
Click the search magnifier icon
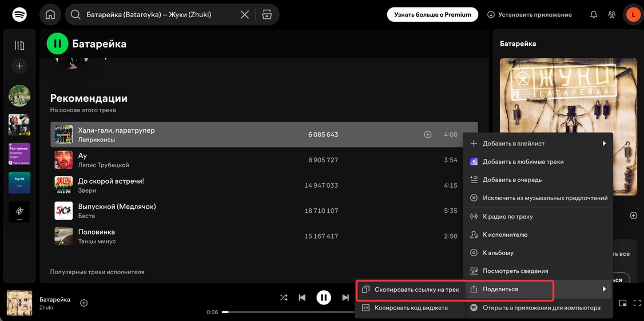click(75, 15)
